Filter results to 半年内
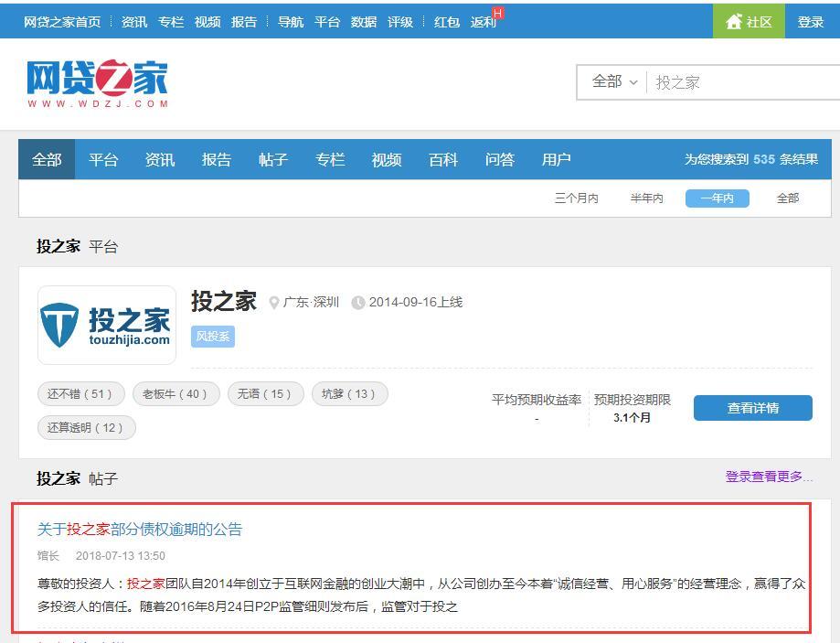The height and width of the screenshot is (643, 840). 646,198
